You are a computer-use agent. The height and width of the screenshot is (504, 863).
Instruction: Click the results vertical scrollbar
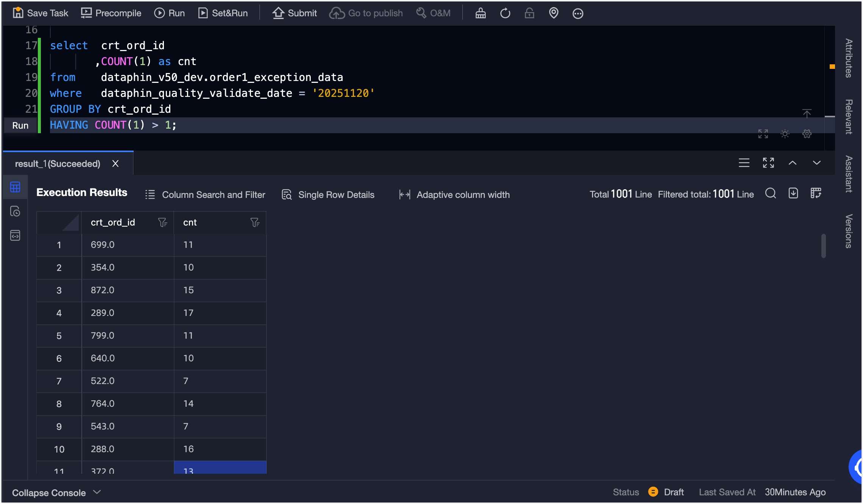pyautogui.click(x=823, y=246)
